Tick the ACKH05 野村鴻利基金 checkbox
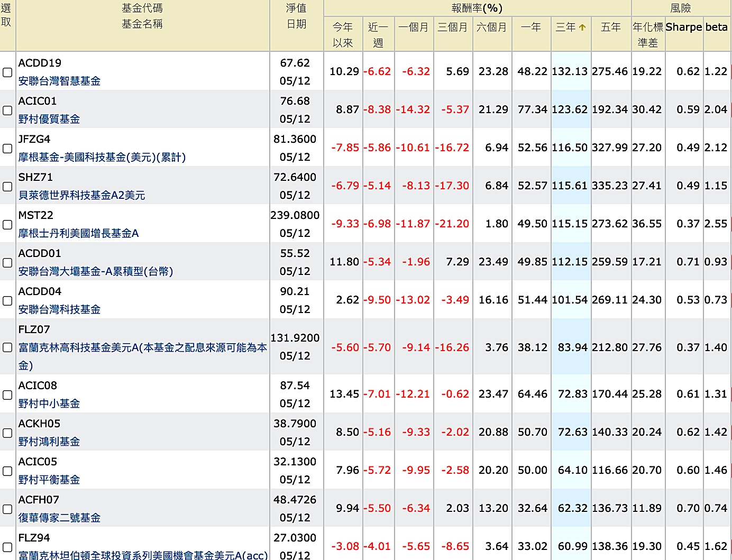732x560 pixels. pos(7,433)
